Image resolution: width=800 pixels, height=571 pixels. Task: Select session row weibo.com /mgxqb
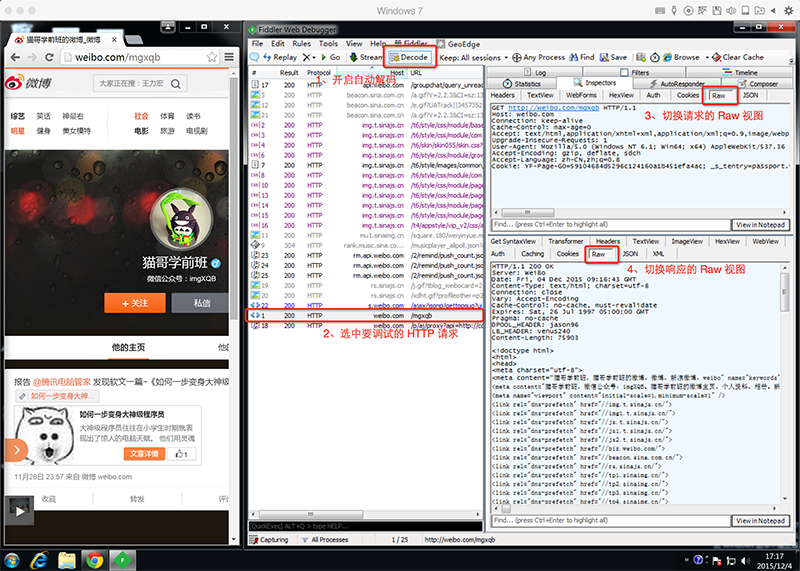click(365, 315)
